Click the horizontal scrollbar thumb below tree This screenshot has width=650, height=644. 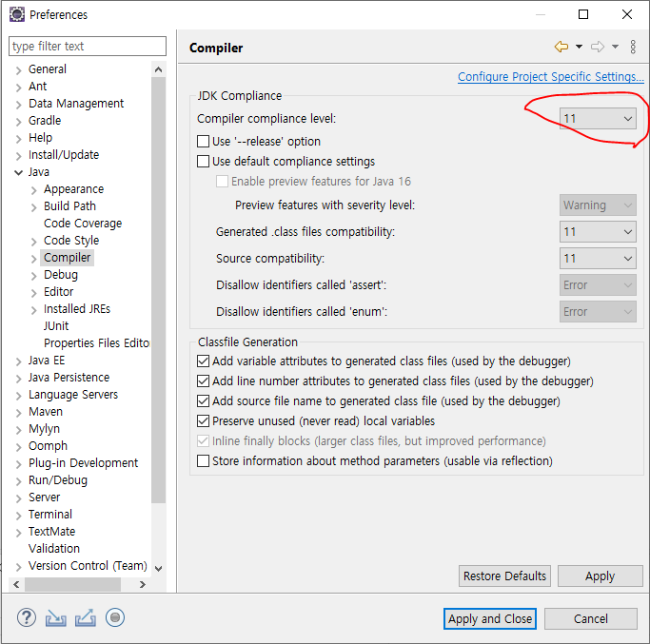tap(72, 584)
